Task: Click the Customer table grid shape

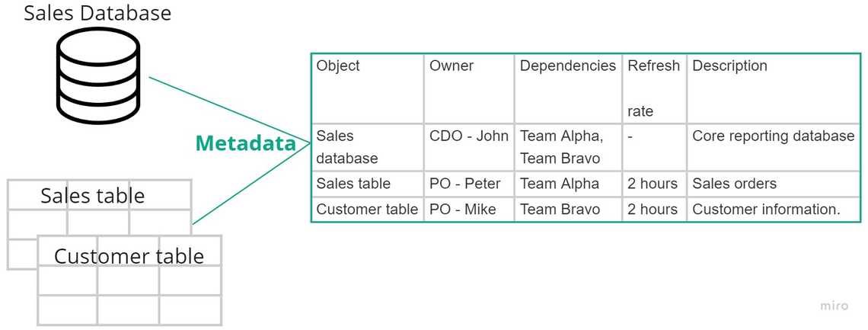Action: pos(129,280)
